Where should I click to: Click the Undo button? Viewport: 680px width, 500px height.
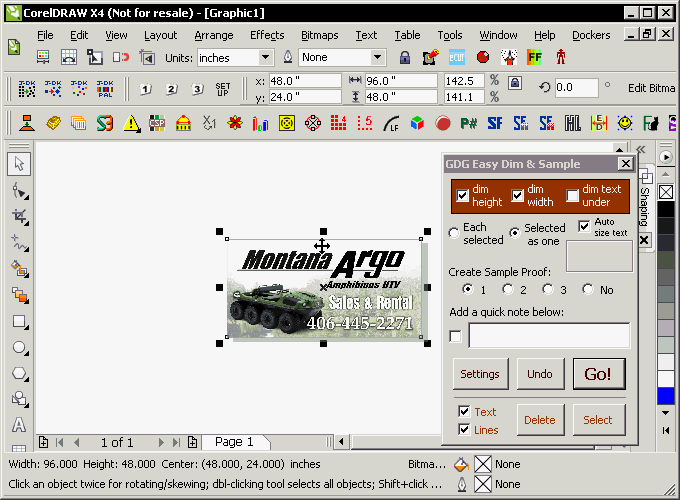click(x=540, y=374)
